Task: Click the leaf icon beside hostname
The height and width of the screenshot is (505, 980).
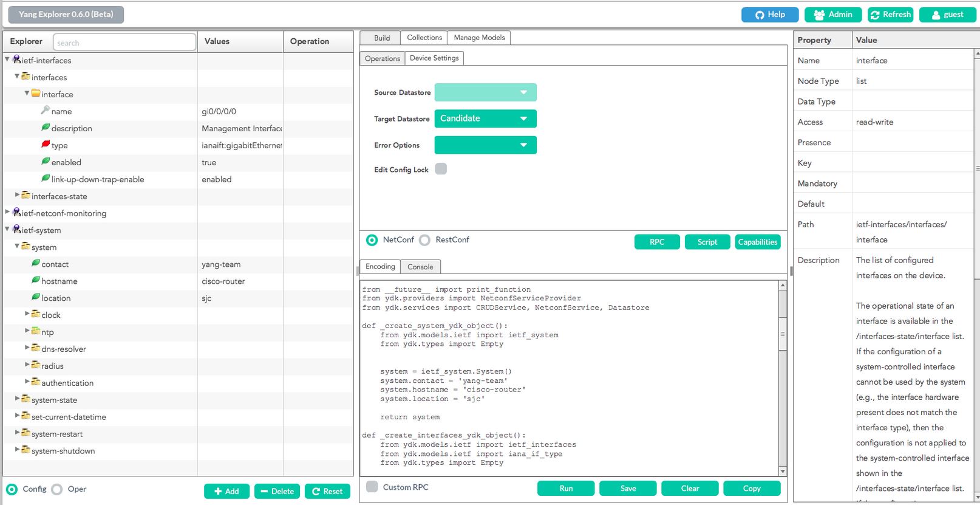Action: (36, 281)
